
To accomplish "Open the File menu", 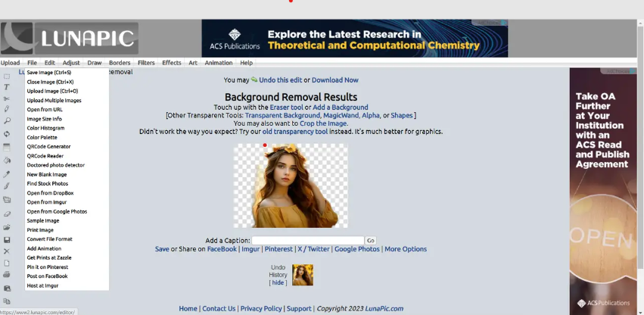I will [32, 63].
